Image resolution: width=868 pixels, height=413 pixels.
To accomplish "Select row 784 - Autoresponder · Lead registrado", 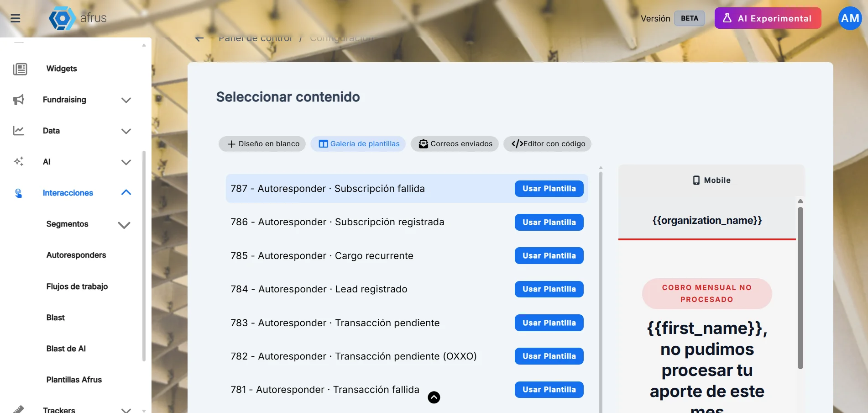I will [x=407, y=289].
